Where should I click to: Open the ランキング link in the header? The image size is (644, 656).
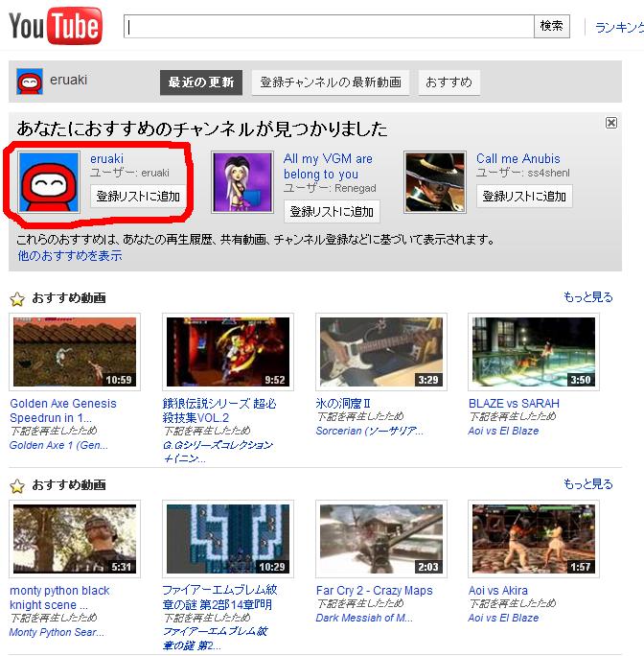[x=619, y=28]
